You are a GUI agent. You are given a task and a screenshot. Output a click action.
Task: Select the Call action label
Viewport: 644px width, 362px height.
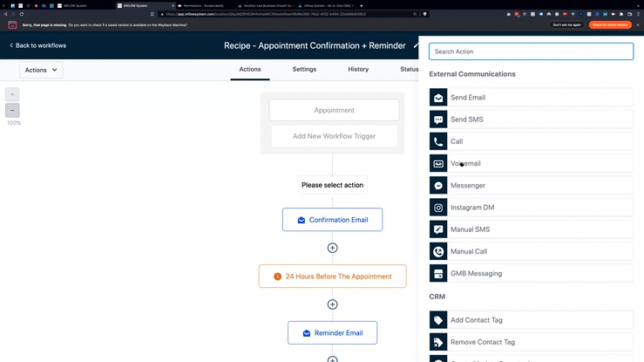[457, 141]
